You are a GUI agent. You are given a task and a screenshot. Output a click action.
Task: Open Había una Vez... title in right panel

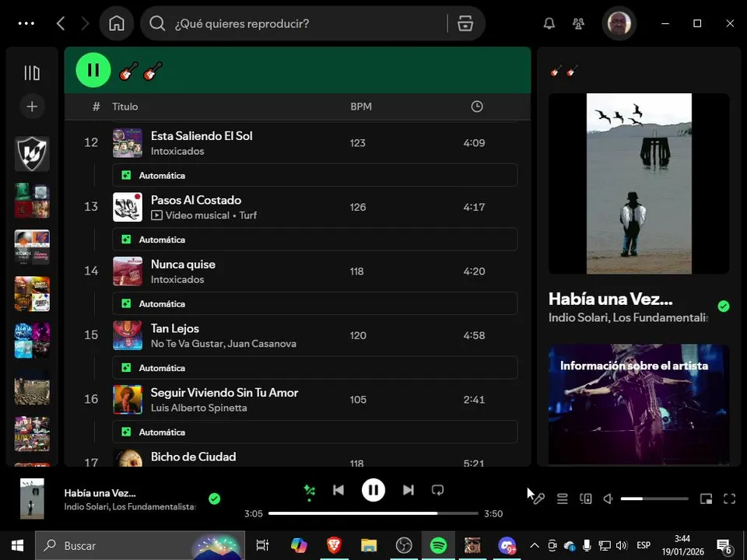(x=610, y=299)
